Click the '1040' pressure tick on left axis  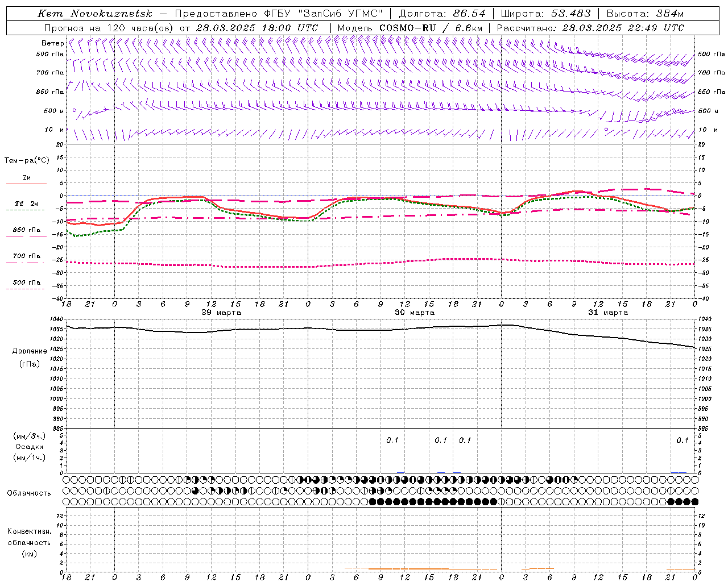(x=57, y=319)
